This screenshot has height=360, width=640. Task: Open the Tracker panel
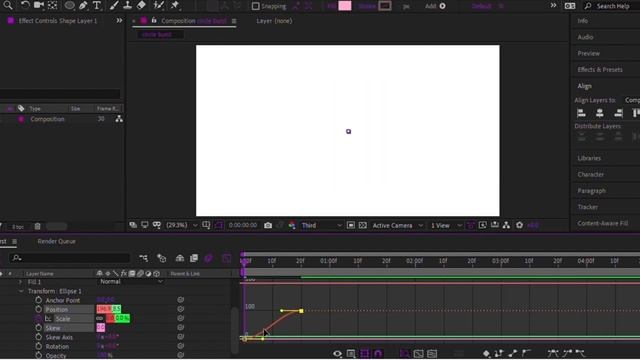pos(588,207)
